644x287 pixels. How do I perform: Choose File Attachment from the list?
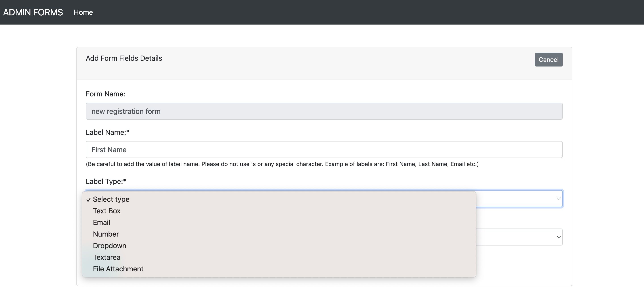118,269
